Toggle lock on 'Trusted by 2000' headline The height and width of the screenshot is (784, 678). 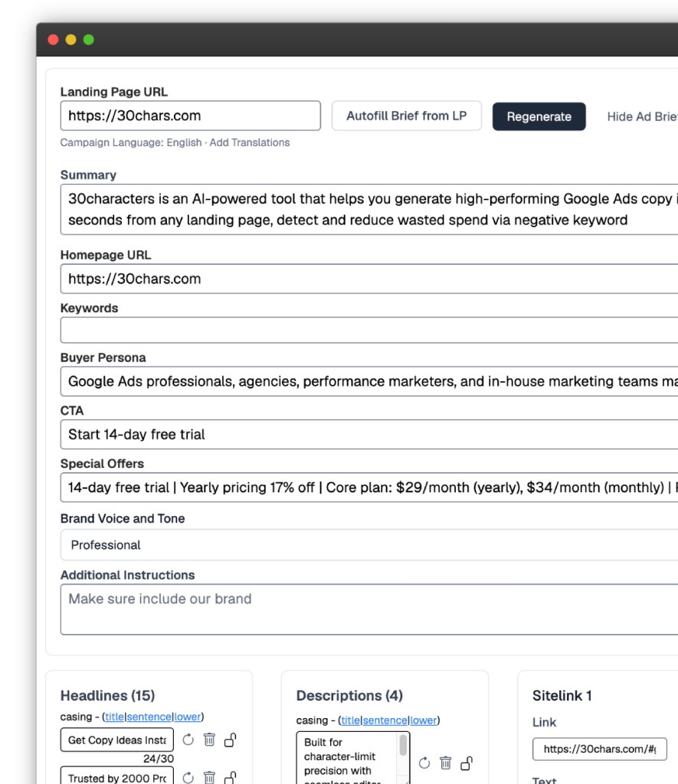231,777
